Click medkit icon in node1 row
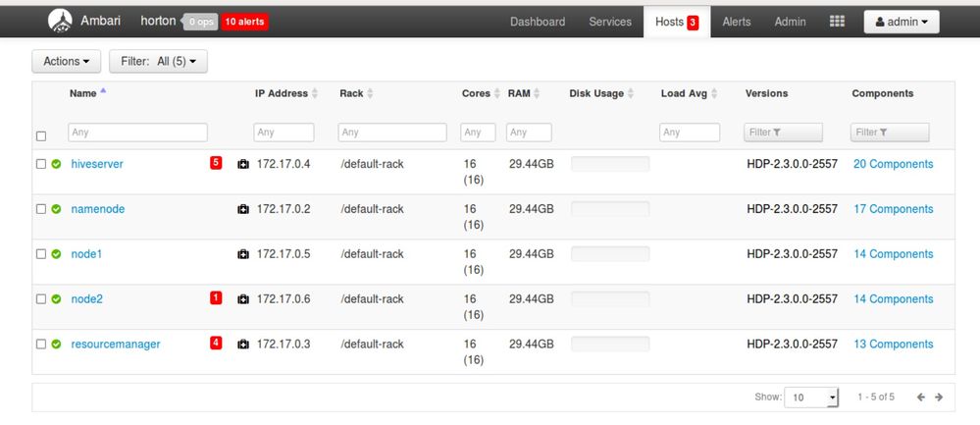This screenshot has height=425, width=980. (243, 254)
